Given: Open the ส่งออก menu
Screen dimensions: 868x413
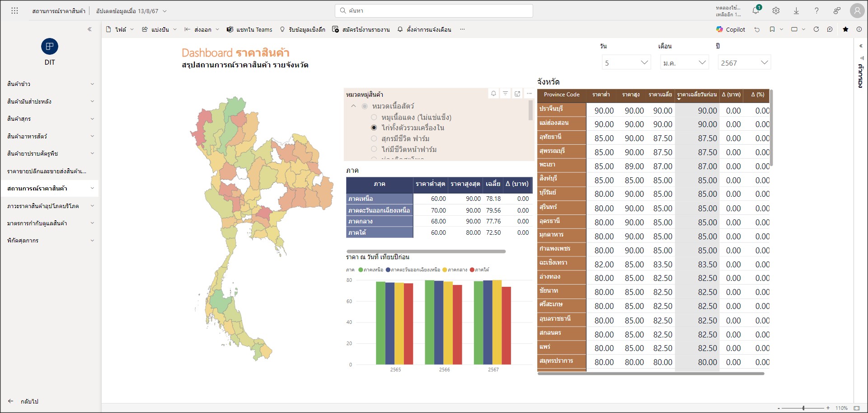Looking at the screenshot, I should [202, 29].
